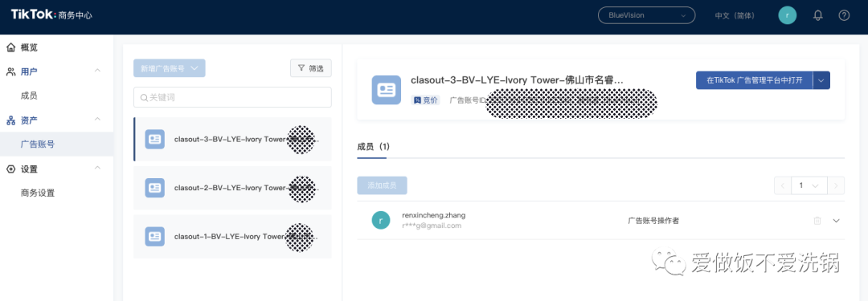The width and height of the screenshot is (868, 301).
Task: Click the TikTok Business Center logo
Action: coord(51,15)
